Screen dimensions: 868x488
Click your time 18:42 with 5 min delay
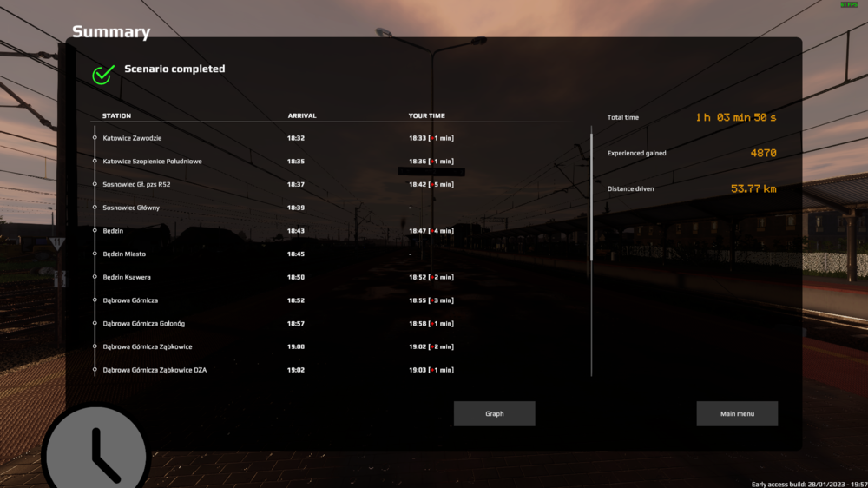point(431,184)
